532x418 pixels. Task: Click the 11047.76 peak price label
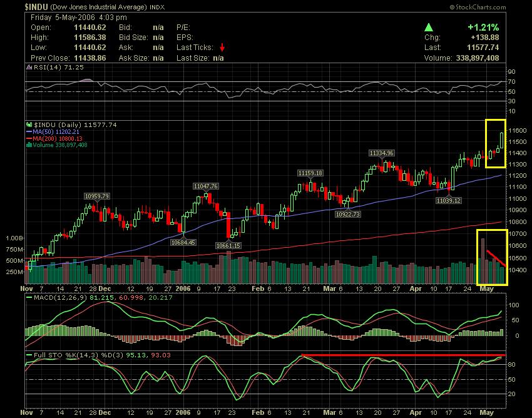206,186
